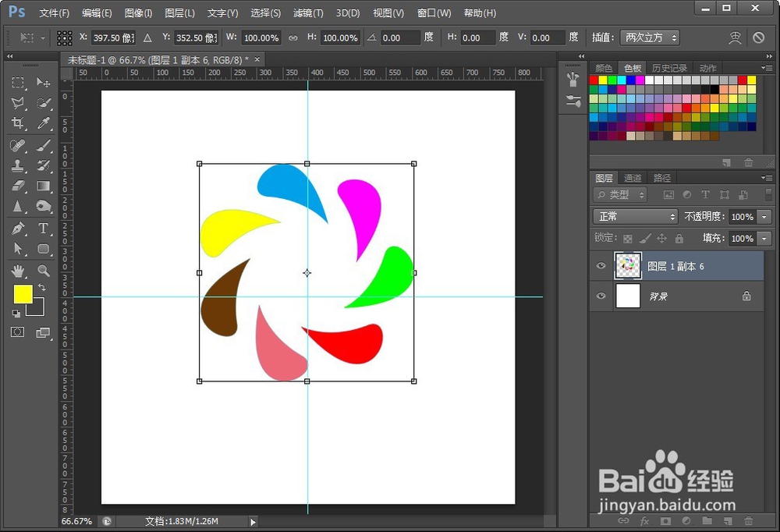Image resolution: width=780 pixels, height=532 pixels.
Task: Toggle Quick Mask mode
Action: click(x=17, y=332)
